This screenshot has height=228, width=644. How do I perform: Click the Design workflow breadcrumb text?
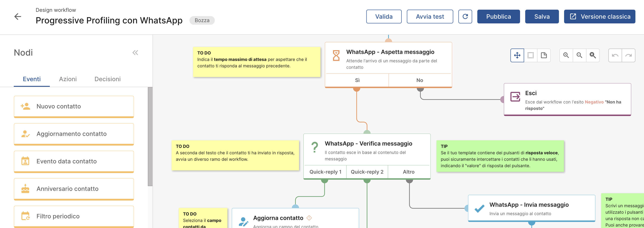coord(56,10)
